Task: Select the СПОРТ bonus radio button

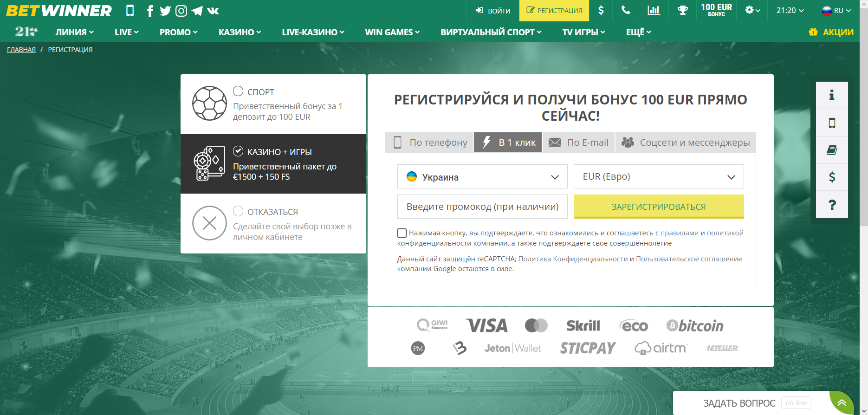Action: [x=238, y=91]
